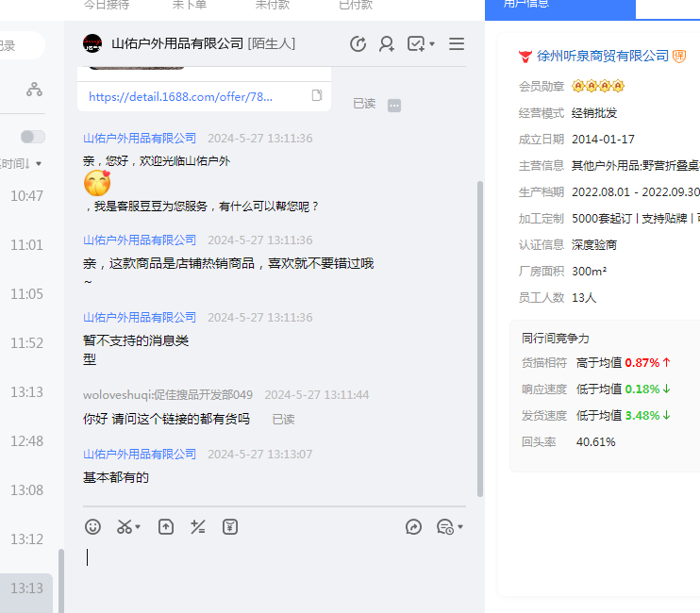The width and height of the screenshot is (700, 613).
Task: Click the chat message scrollbar
Action: point(480,340)
